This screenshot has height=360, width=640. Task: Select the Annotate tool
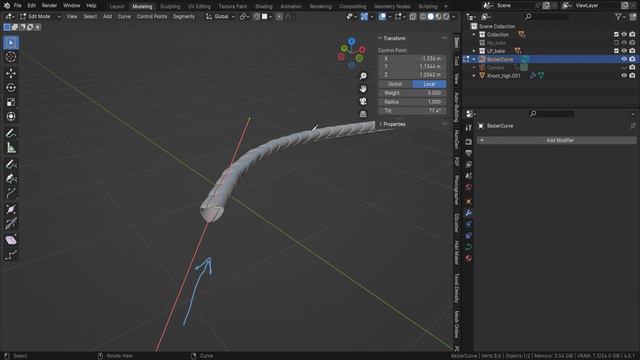(11, 133)
